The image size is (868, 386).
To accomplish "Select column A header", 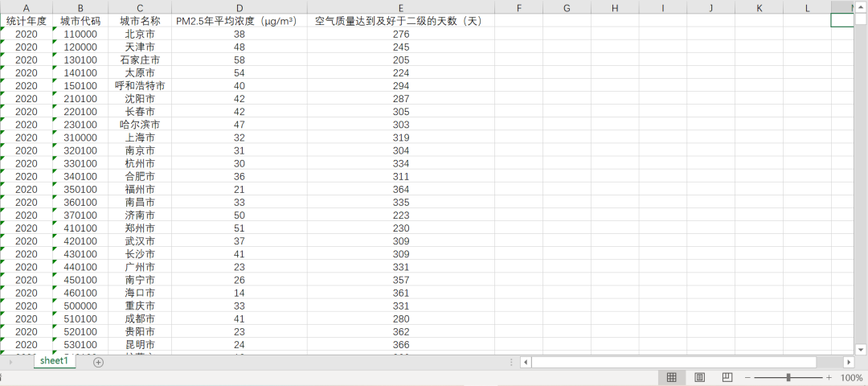I will coord(27,8).
